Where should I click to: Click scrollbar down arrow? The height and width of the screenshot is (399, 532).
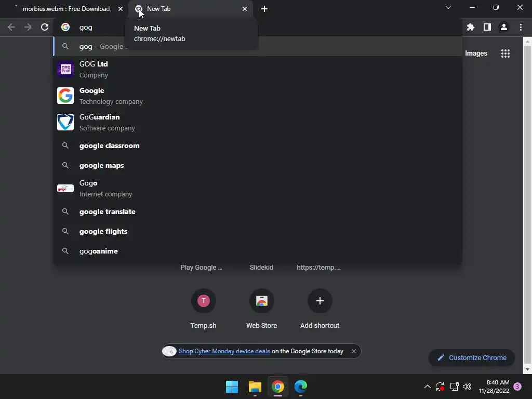tap(527, 369)
